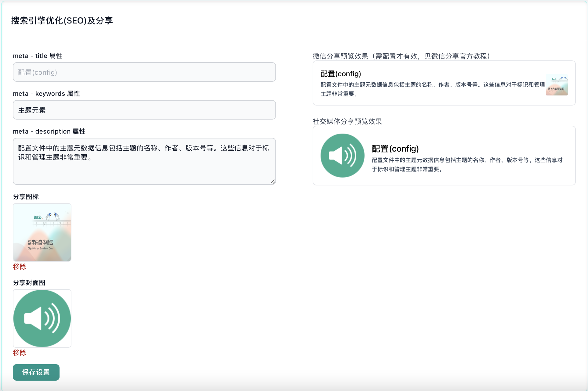Click WeChat preview description text
588x391 pixels.
click(x=432, y=89)
